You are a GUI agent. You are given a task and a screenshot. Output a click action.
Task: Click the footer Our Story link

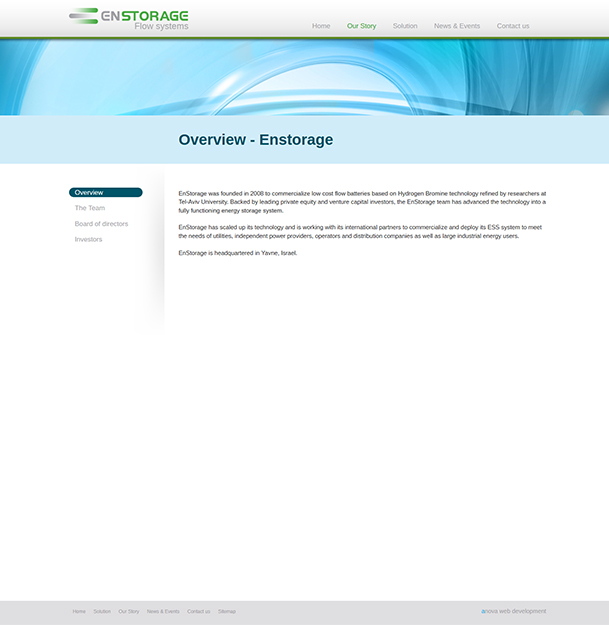click(x=129, y=611)
